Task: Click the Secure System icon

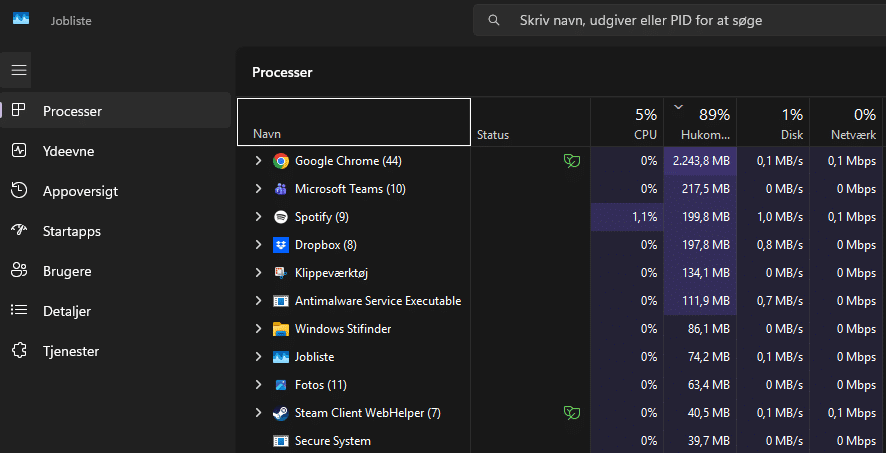Action: coord(281,441)
